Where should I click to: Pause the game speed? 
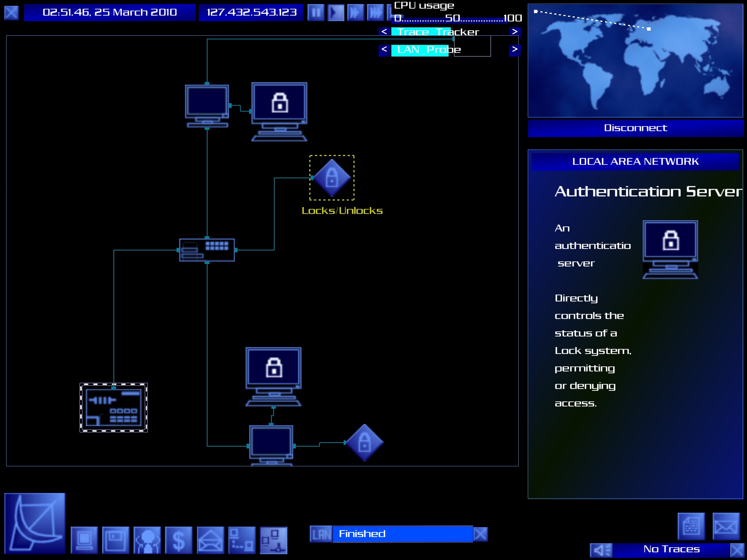[316, 13]
